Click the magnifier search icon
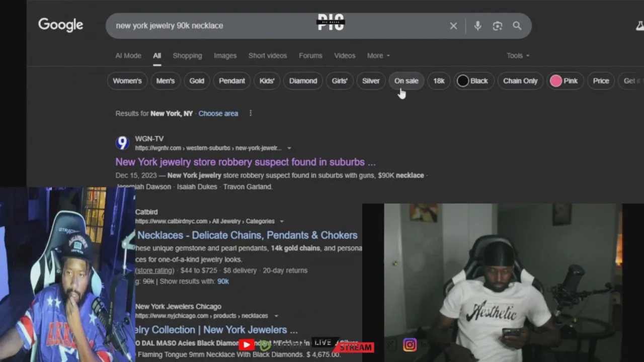The width and height of the screenshot is (644, 362). 517,26
